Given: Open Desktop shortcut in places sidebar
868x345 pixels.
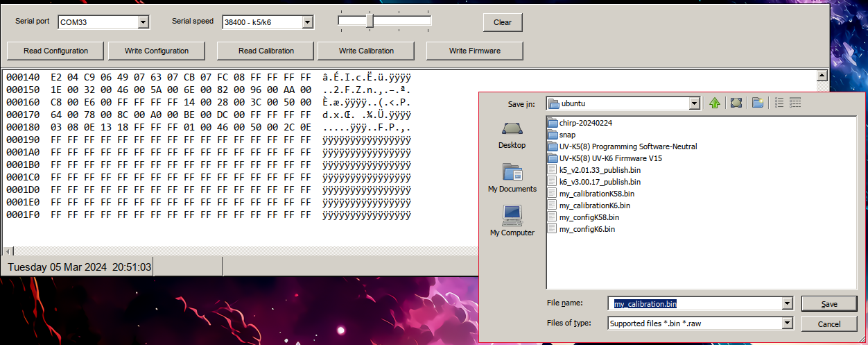Looking at the screenshot, I should pos(512,135).
